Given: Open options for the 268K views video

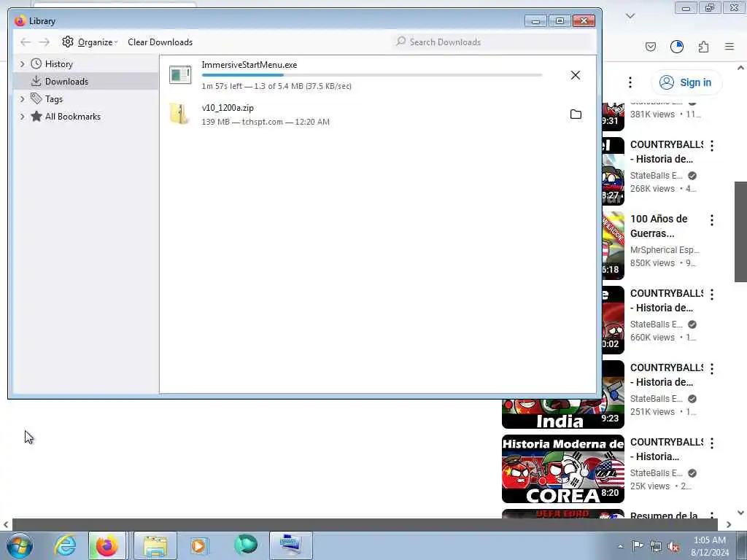Looking at the screenshot, I should pos(712,146).
